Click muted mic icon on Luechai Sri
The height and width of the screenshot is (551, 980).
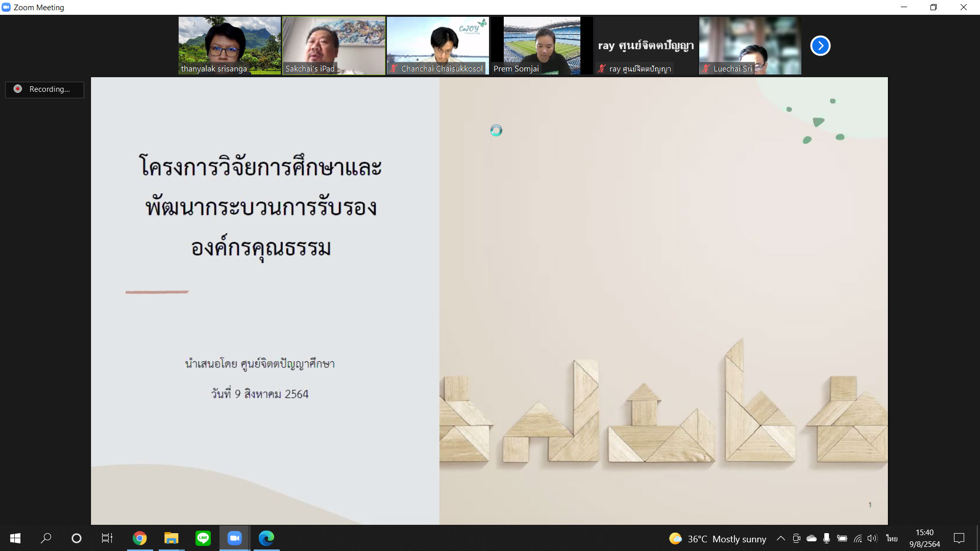[706, 68]
